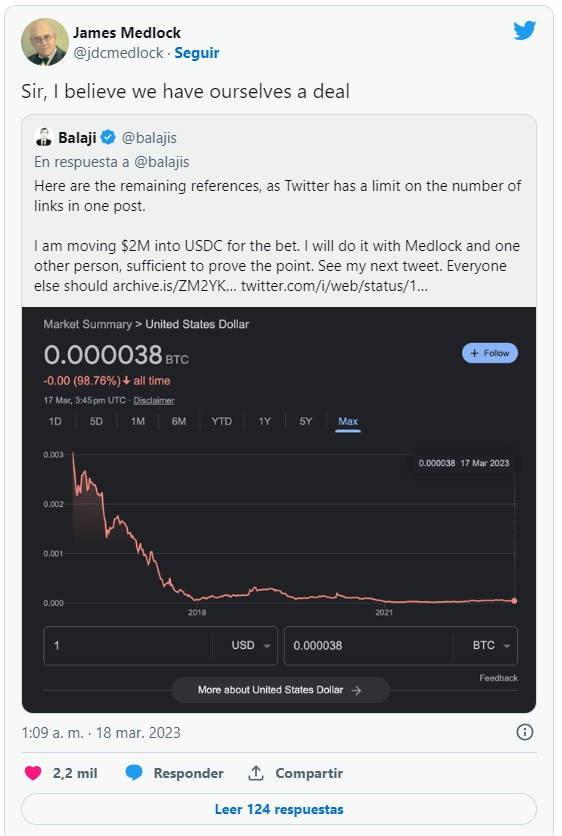
Task: Open James Medlock's profile avatar
Action: click(x=45, y=42)
